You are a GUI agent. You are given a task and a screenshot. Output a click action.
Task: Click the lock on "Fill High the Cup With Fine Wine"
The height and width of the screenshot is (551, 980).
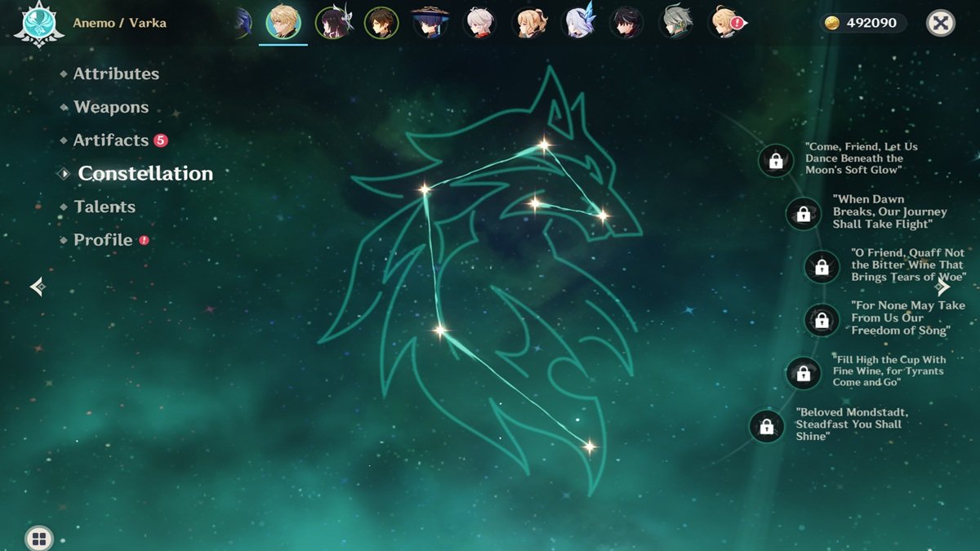pos(803,373)
